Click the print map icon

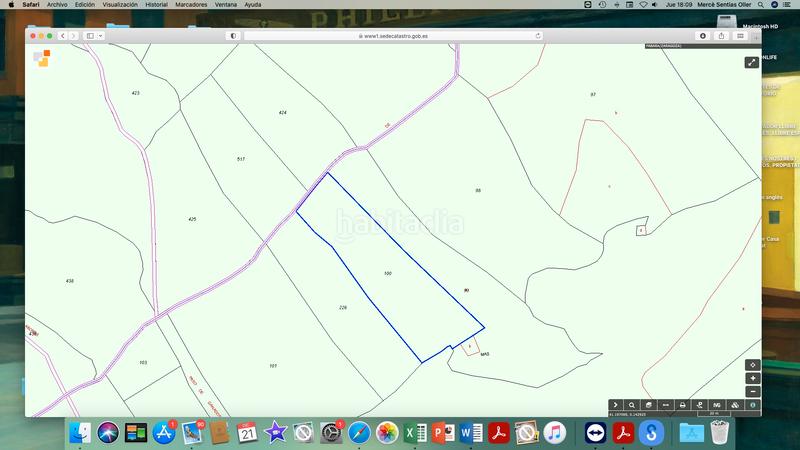(x=682, y=405)
